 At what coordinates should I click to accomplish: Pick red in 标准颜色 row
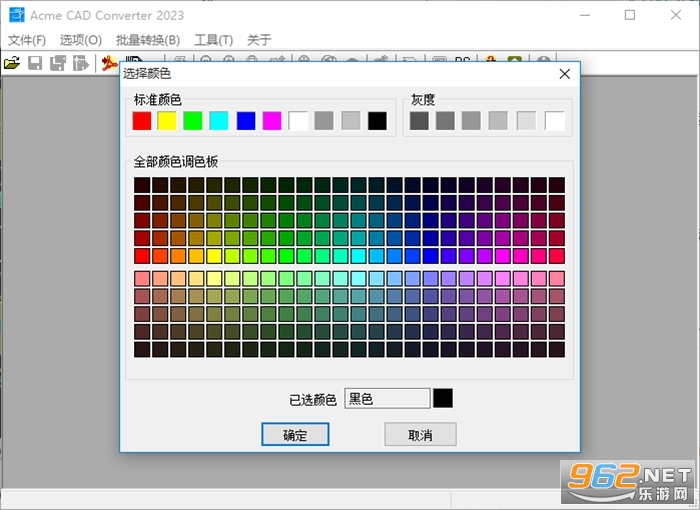pyautogui.click(x=142, y=121)
